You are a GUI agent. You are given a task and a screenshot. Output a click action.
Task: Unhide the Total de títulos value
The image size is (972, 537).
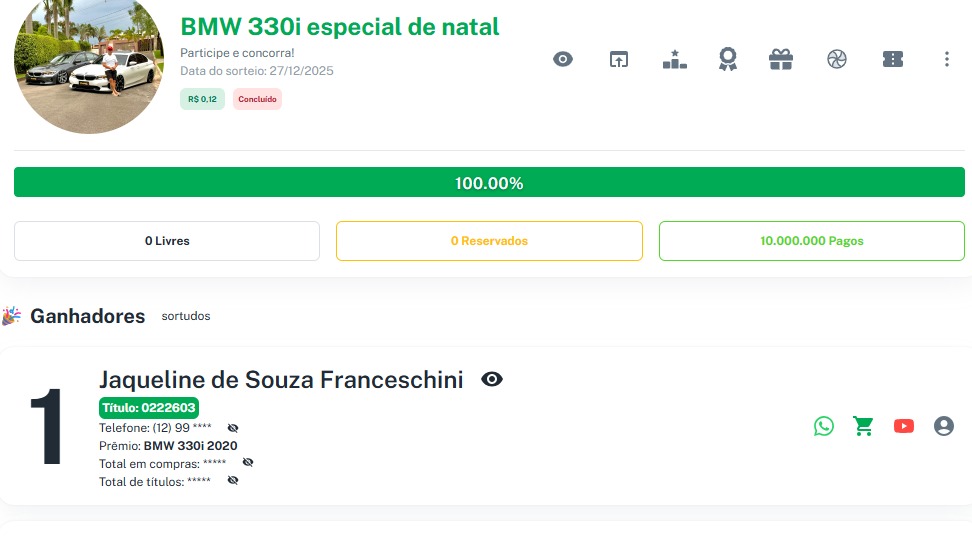[x=233, y=481]
